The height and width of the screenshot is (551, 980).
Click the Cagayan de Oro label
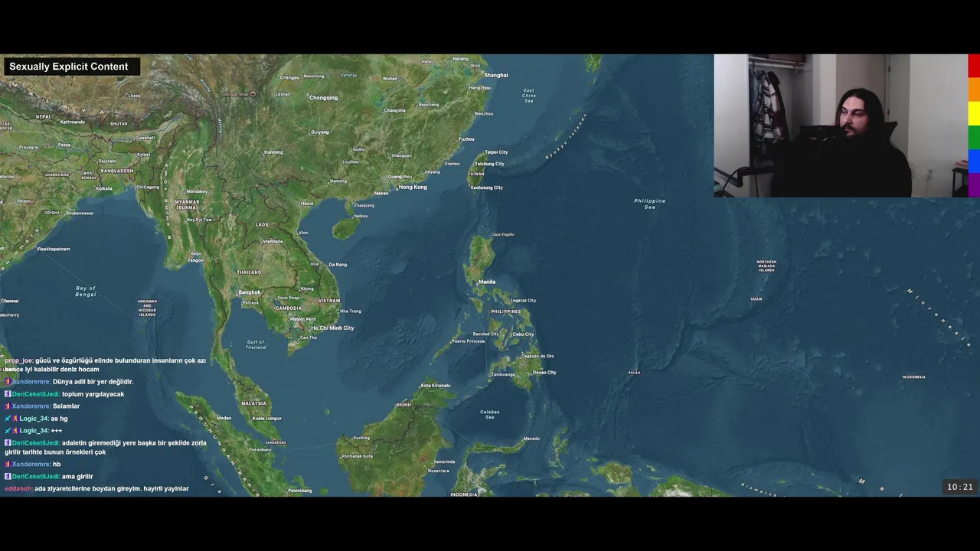point(537,357)
